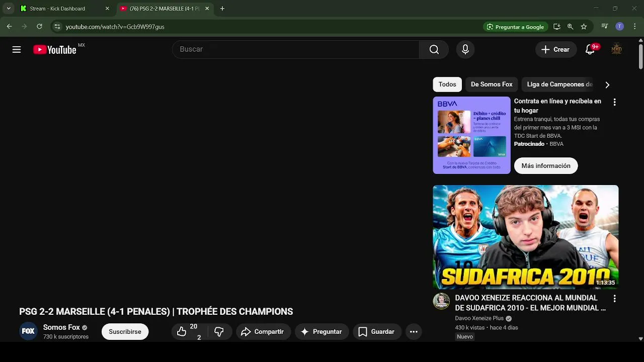This screenshot has height=362, width=644.
Task: Close the Kick Dashboard tab
Action: [107, 9]
